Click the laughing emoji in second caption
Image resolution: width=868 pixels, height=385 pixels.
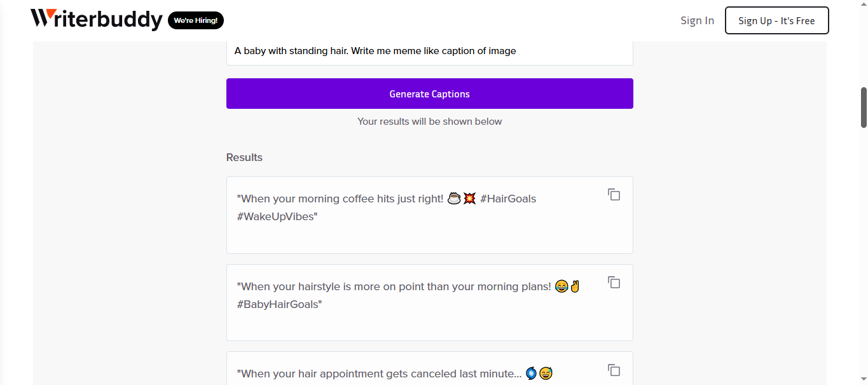click(561, 287)
